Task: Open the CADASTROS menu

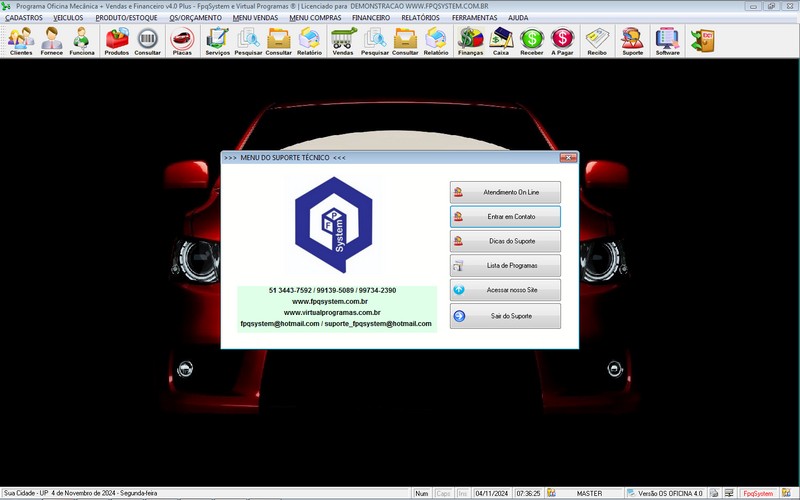Action: point(24,18)
